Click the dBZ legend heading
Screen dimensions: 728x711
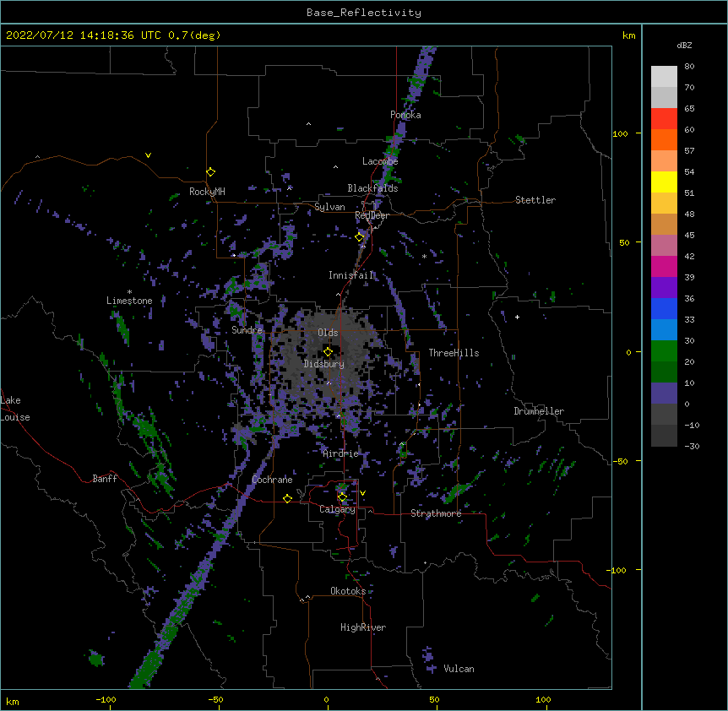click(684, 46)
